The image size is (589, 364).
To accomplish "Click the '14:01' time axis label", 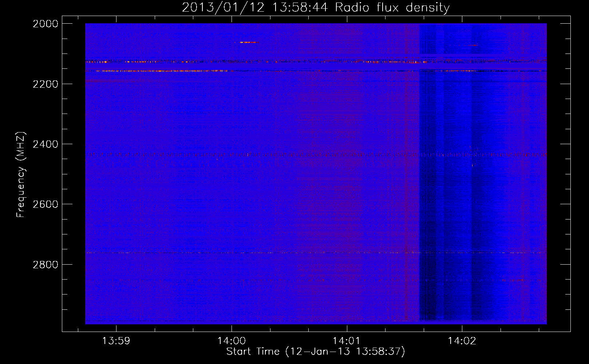I will (x=347, y=341).
